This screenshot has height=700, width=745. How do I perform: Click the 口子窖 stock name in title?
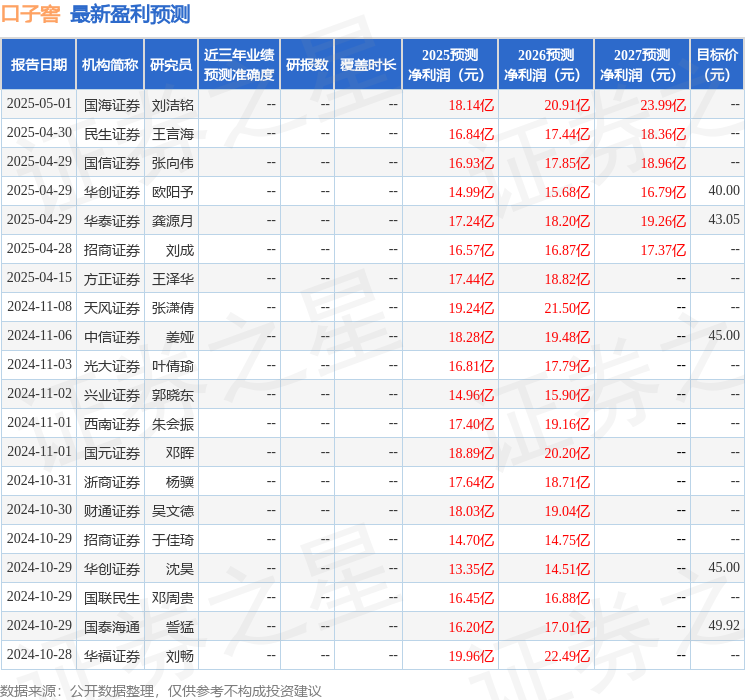click(x=31, y=15)
